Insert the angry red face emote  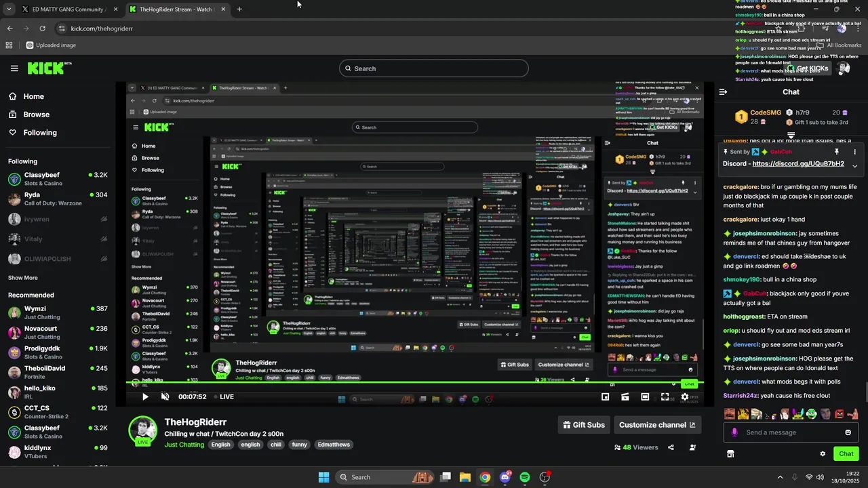(840, 413)
